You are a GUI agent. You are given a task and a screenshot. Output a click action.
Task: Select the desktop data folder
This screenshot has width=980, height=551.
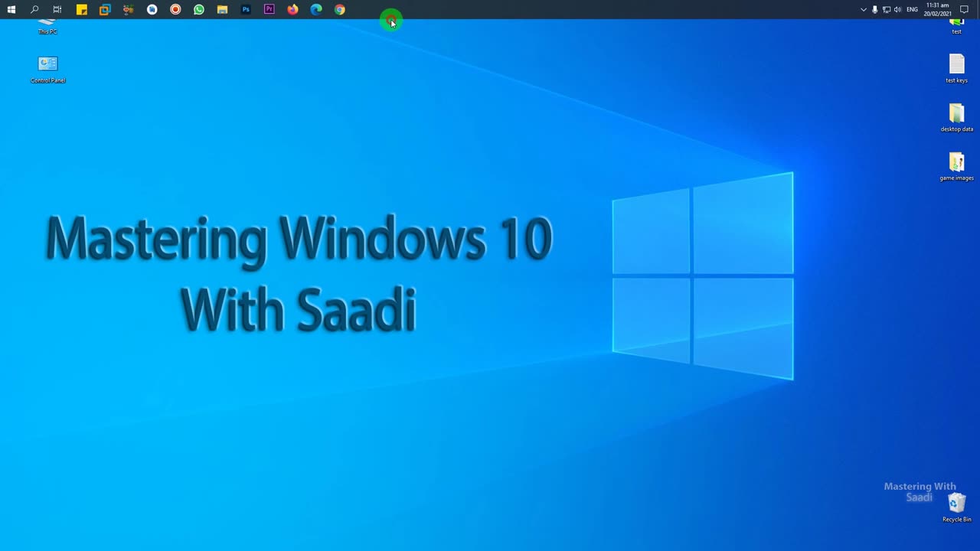pos(956,118)
